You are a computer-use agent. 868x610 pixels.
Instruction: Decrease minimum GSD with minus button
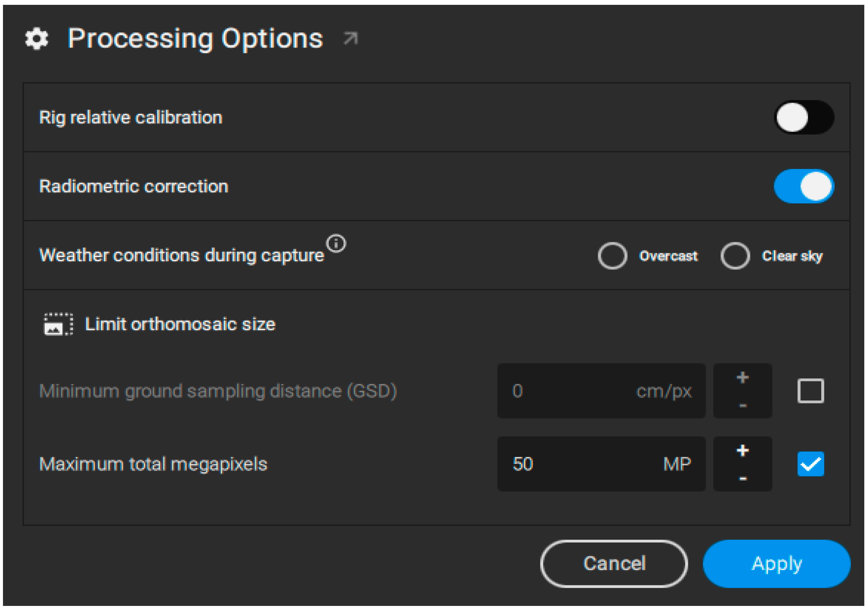tap(742, 406)
